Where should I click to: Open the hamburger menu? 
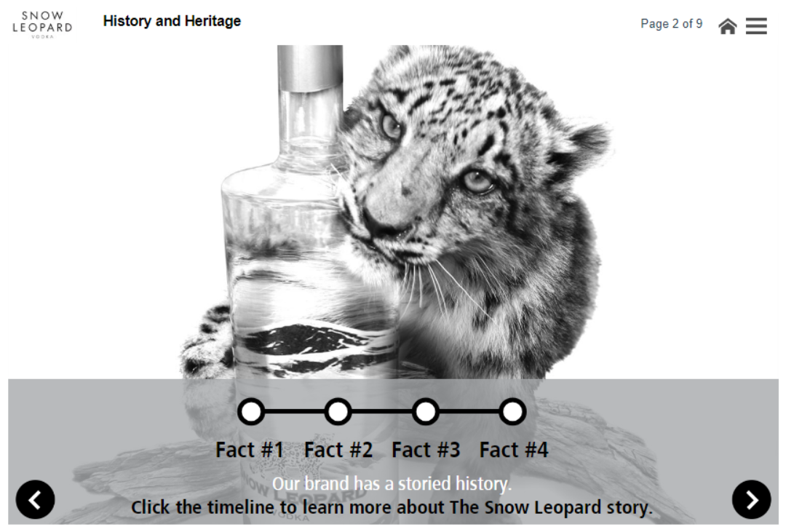(x=756, y=25)
